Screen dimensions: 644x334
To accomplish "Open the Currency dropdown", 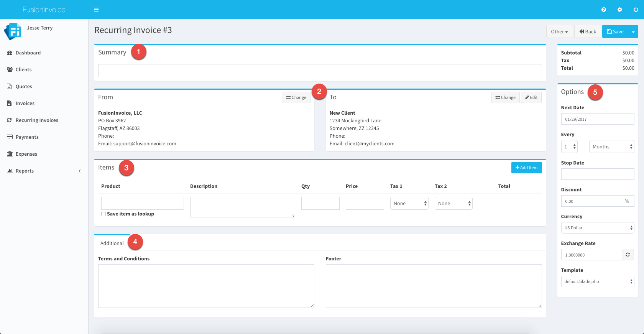I will (x=597, y=228).
